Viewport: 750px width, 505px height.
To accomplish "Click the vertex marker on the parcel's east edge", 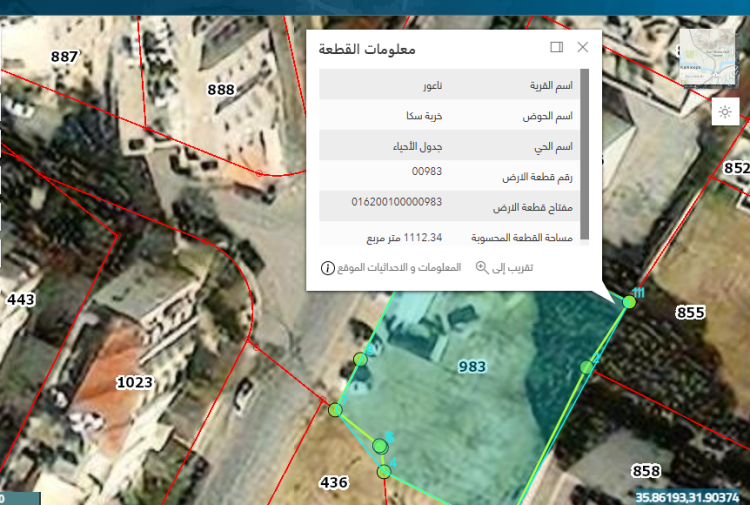I will [x=587, y=369].
